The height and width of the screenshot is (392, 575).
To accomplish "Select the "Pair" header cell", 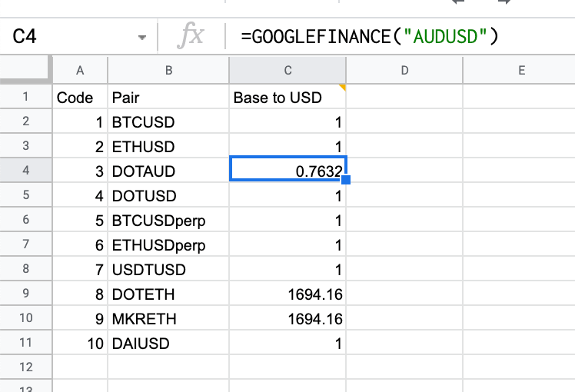I will [168, 98].
